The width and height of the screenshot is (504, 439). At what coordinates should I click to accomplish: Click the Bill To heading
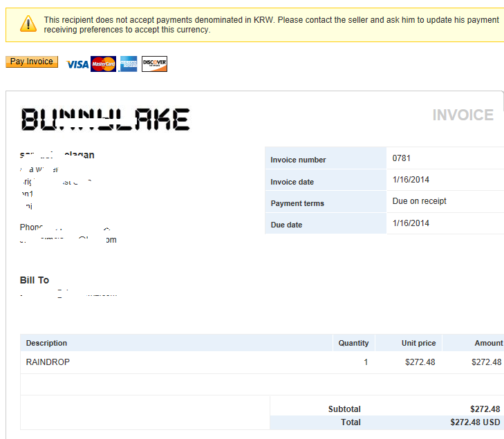click(x=35, y=280)
